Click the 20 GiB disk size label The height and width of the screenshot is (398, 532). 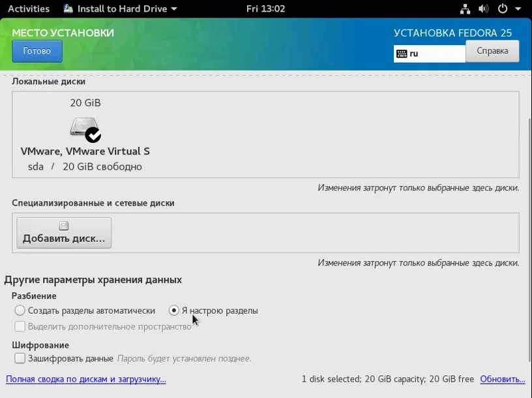pyautogui.click(x=85, y=103)
